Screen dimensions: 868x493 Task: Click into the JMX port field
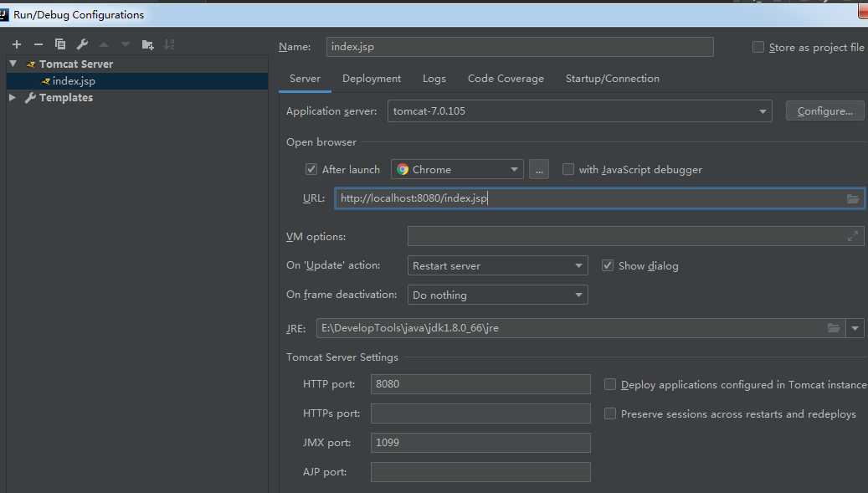coord(480,443)
